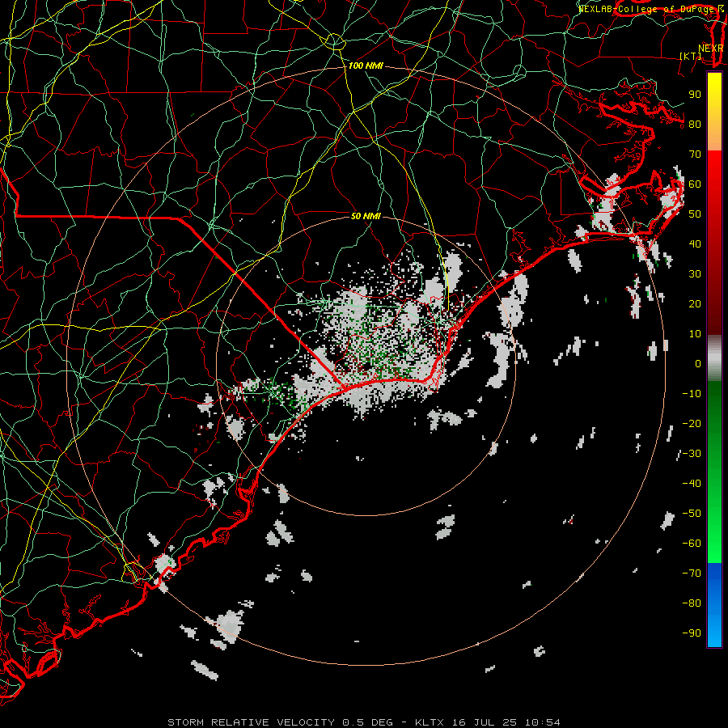Select the positive 30 knot scale label

click(695, 274)
